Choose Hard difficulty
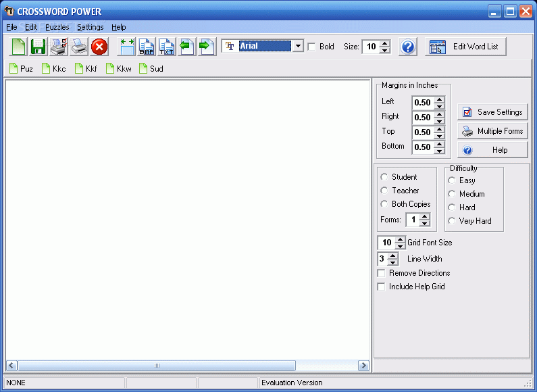537x392 pixels. click(452, 207)
